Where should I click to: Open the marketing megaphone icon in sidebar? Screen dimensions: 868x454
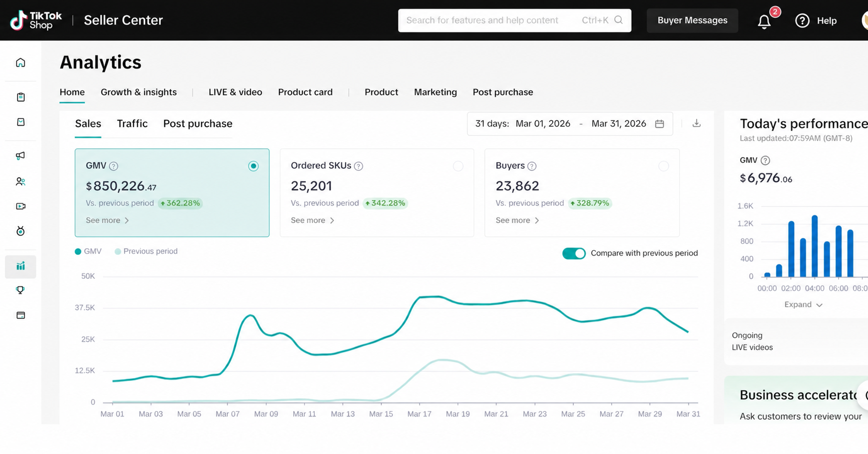click(x=21, y=156)
